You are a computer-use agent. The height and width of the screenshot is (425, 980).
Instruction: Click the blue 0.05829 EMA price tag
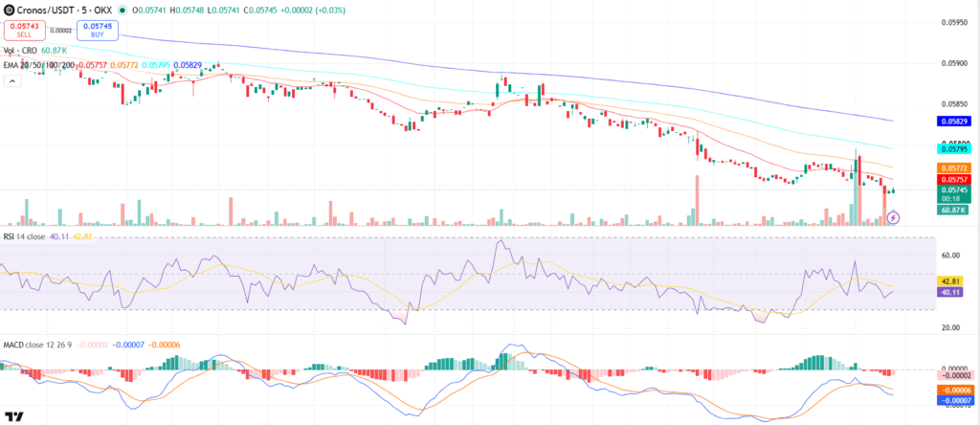click(952, 122)
